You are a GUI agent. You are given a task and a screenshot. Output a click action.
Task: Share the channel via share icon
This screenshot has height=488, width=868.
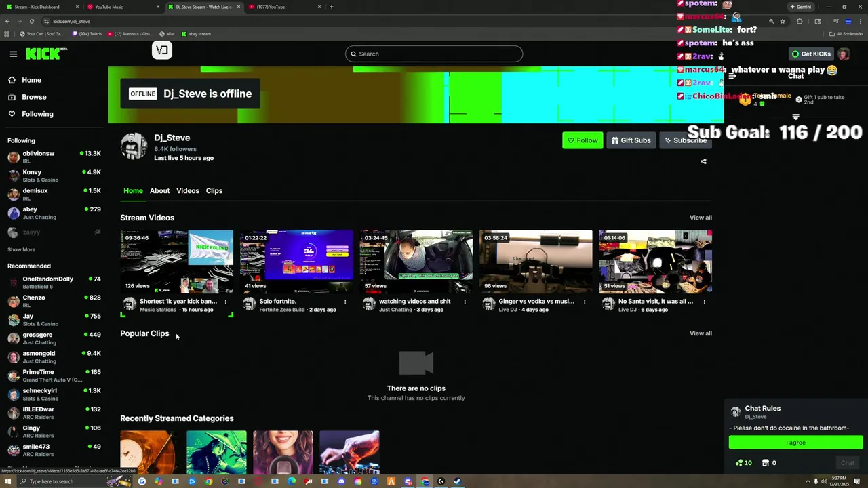(x=703, y=161)
